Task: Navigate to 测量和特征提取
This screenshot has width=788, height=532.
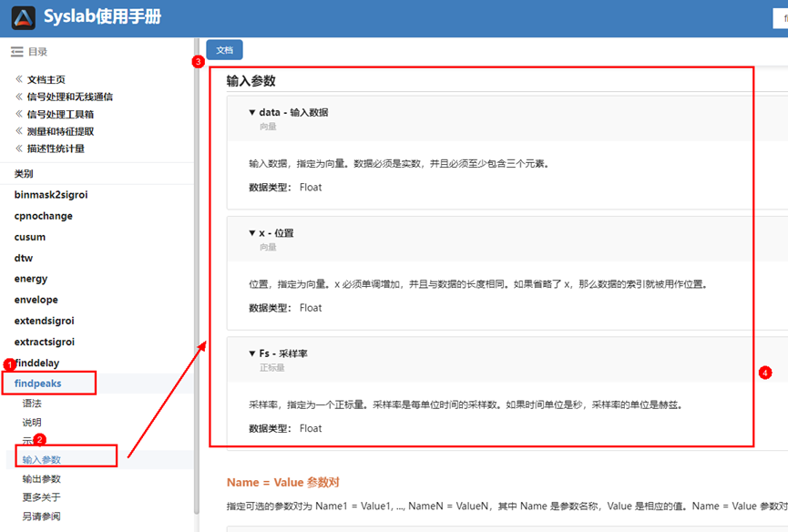Action: click(60, 131)
